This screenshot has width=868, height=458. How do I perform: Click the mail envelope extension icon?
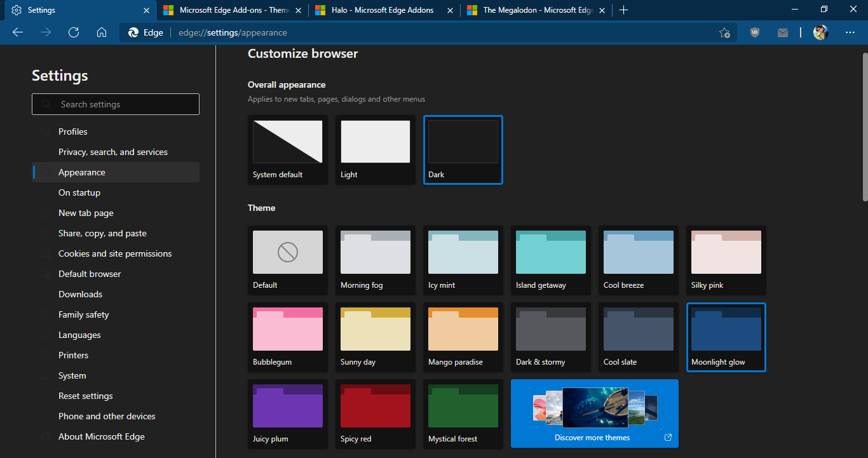pyautogui.click(x=782, y=32)
